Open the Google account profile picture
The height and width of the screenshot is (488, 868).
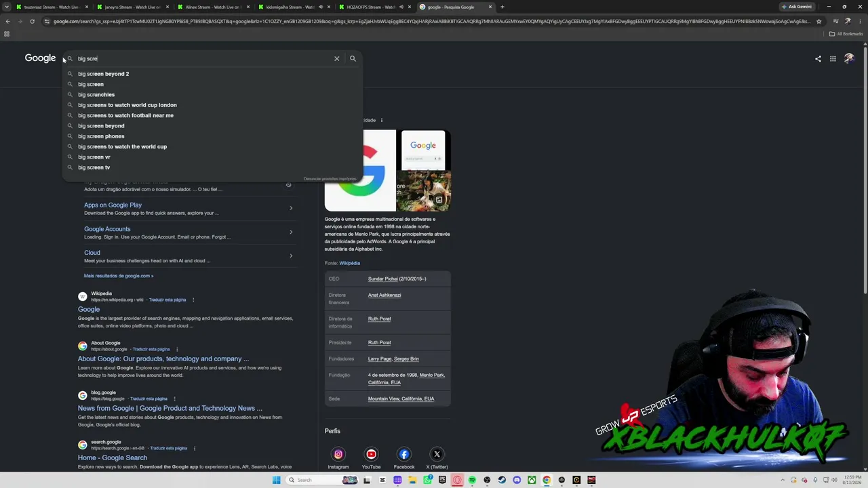coord(849,58)
